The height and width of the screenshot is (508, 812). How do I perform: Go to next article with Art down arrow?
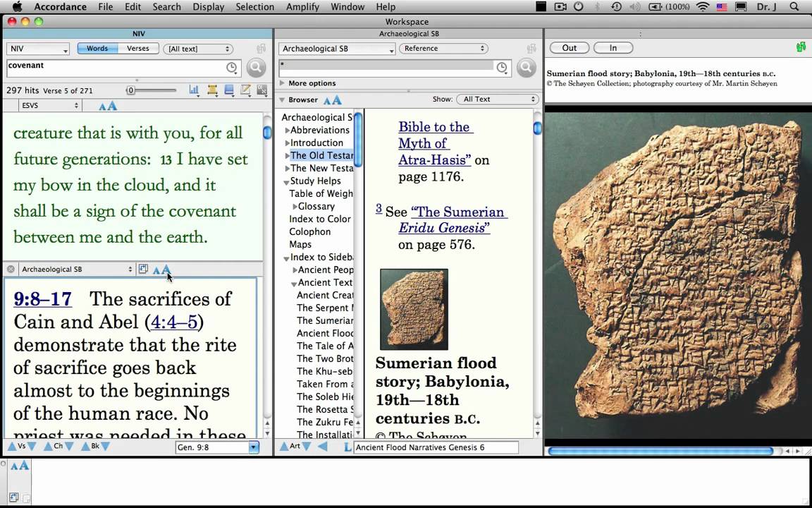click(x=306, y=447)
